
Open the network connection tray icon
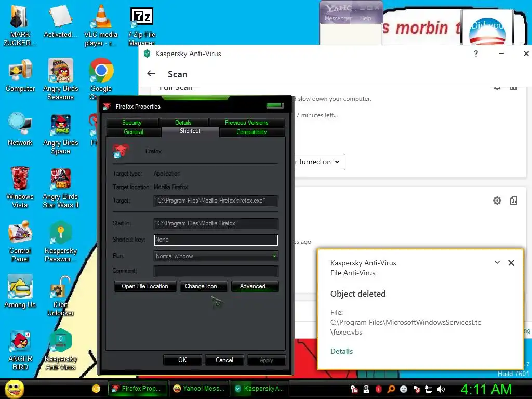(429, 389)
